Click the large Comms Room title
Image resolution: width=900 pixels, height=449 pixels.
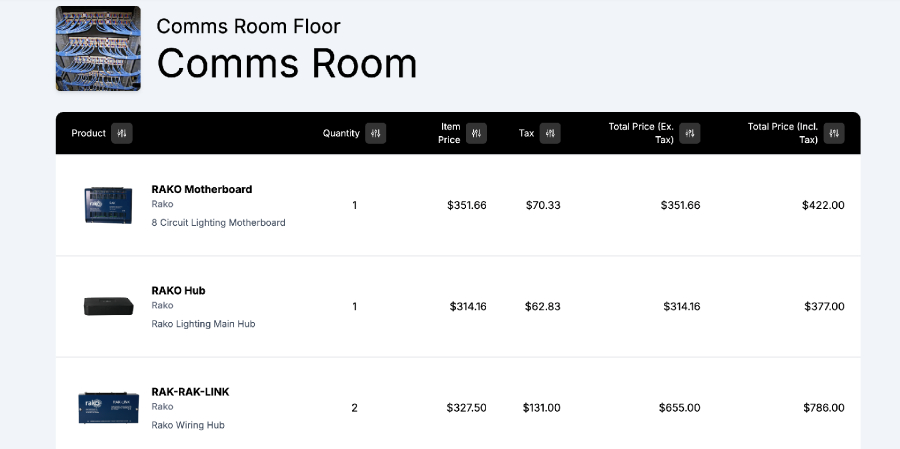(287, 63)
